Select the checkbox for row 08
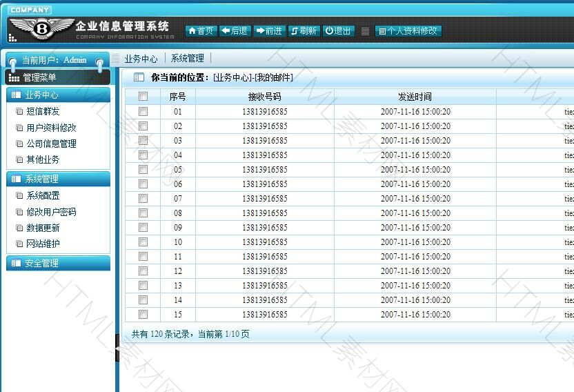The image size is (574, 392). tap(143, 213)
